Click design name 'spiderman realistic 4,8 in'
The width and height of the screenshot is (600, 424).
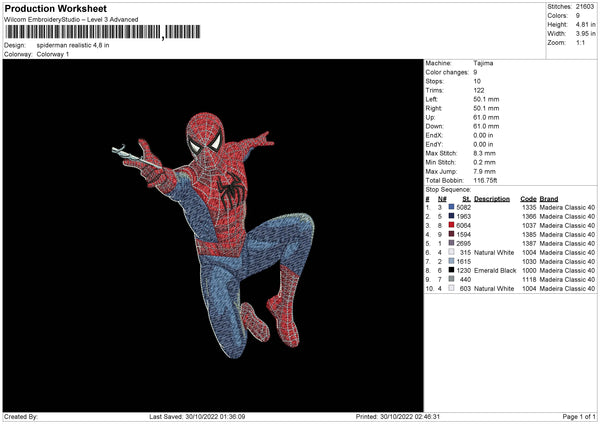click(x=73, y=45)
